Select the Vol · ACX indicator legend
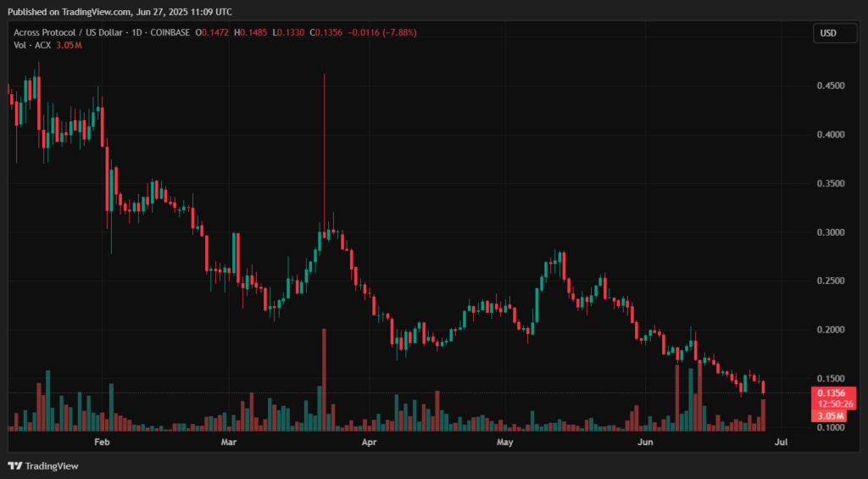The image size is (868, 479). [31, 44]
